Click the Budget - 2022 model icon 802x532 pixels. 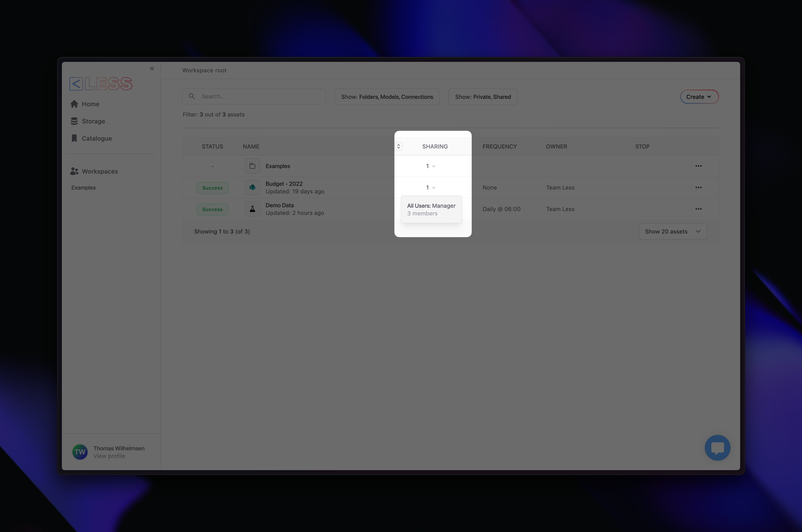[252, 187]
